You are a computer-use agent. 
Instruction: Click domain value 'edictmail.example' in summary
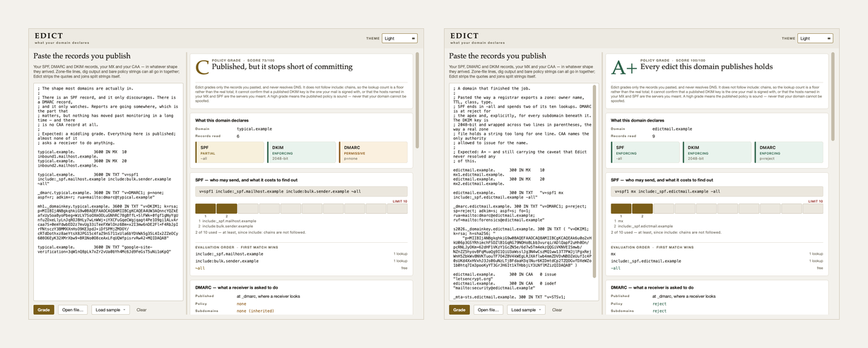[x=672, y=129]
